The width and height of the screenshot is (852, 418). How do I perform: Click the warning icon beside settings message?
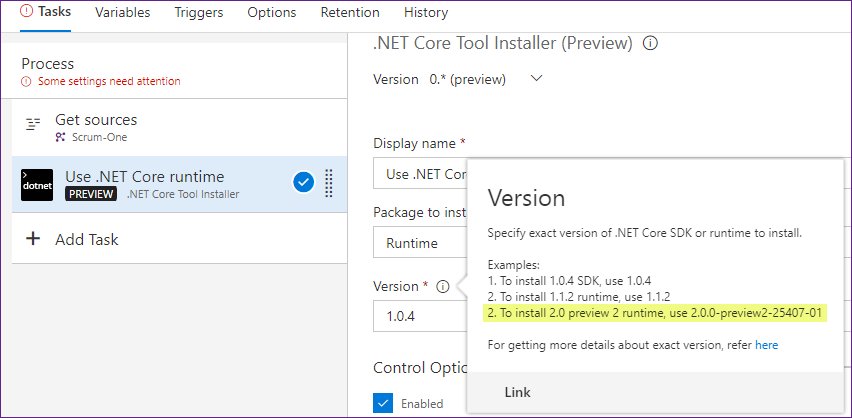tap(26, 82)
